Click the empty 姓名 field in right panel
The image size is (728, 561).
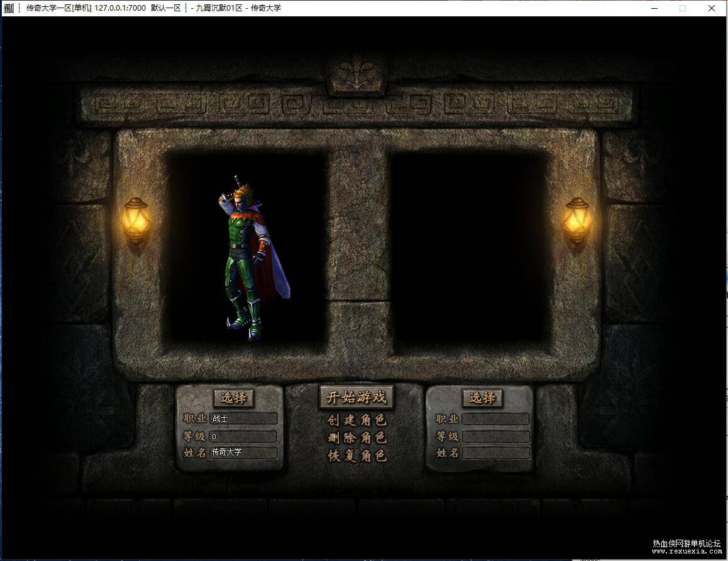click(495, 453)
